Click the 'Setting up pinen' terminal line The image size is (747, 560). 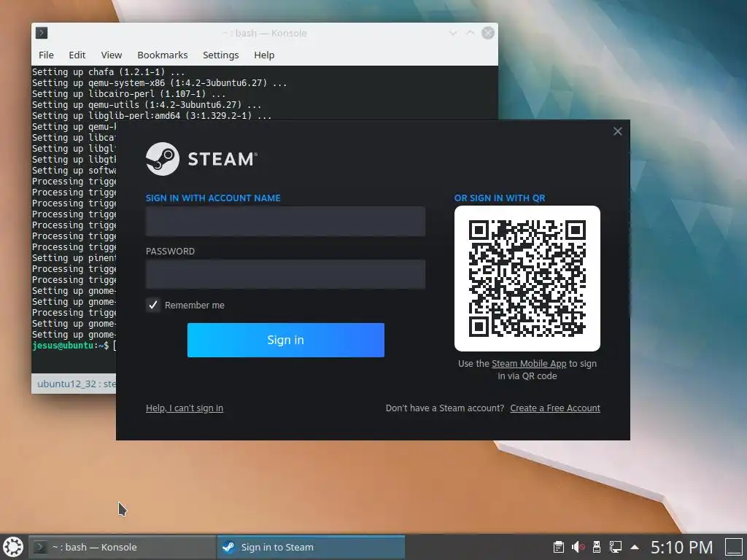[x=74, y=258]
